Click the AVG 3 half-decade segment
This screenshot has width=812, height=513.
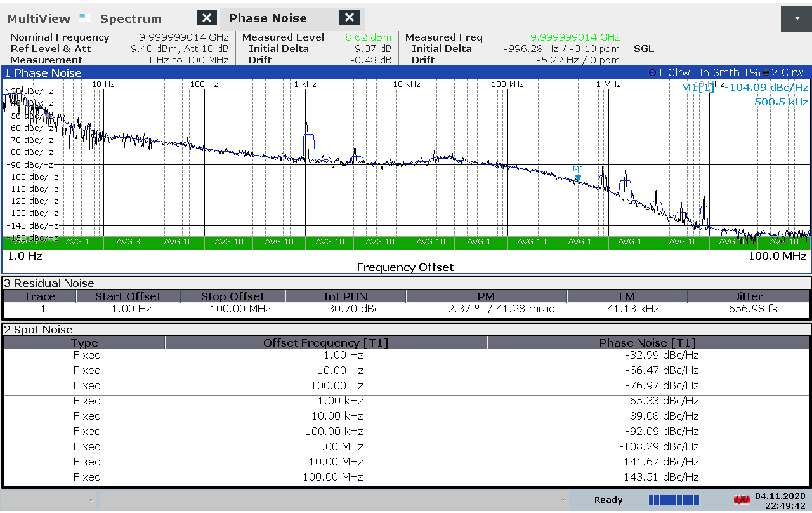128,242
